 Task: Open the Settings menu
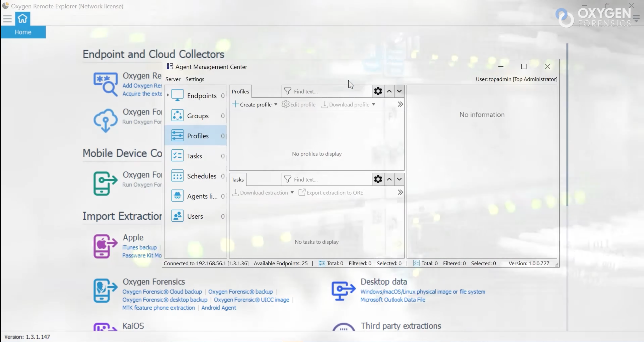(x=195, y=79)
